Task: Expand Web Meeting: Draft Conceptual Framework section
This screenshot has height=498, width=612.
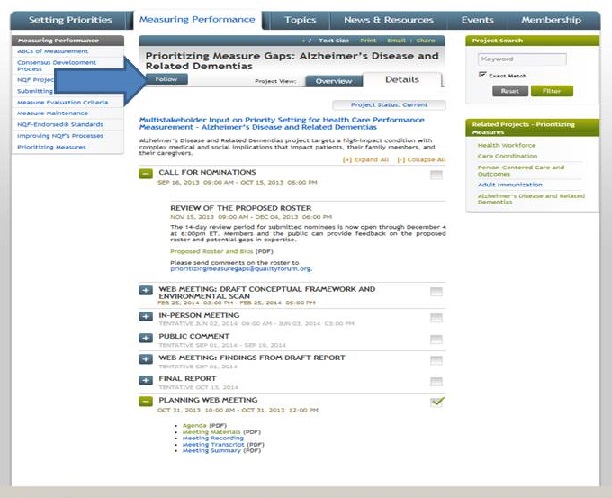Action: pos(146,290)
